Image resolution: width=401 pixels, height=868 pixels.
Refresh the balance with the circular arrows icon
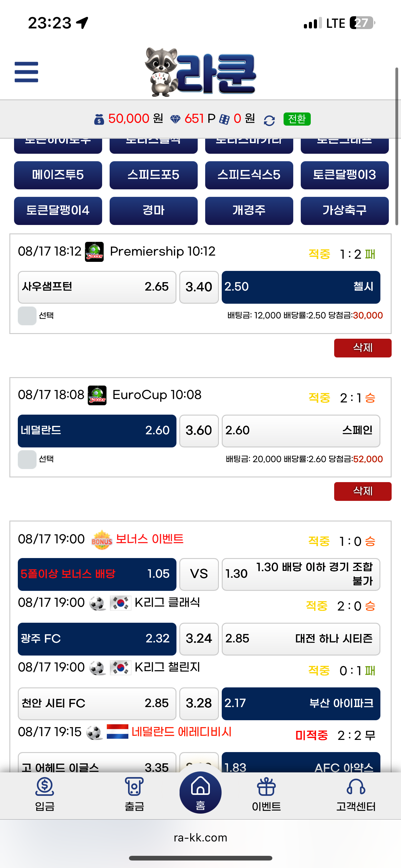pyautogui.click(x=269, y=120)
